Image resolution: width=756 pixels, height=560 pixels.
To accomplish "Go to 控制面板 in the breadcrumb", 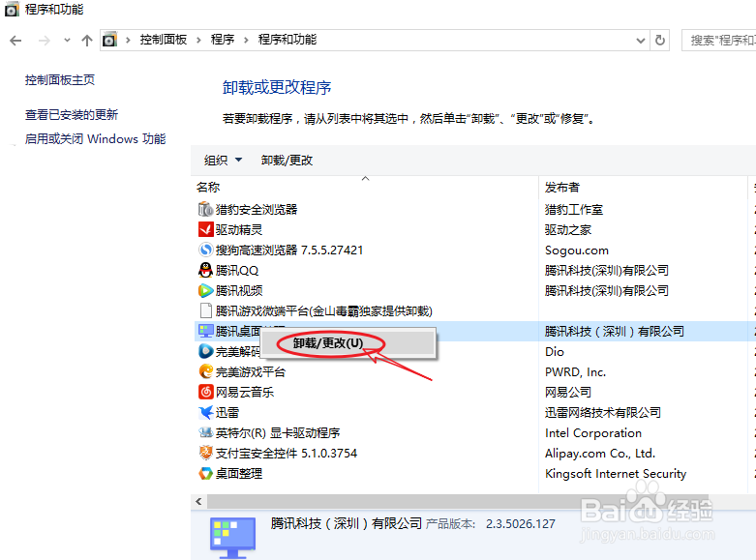I will tap(164, 40).
